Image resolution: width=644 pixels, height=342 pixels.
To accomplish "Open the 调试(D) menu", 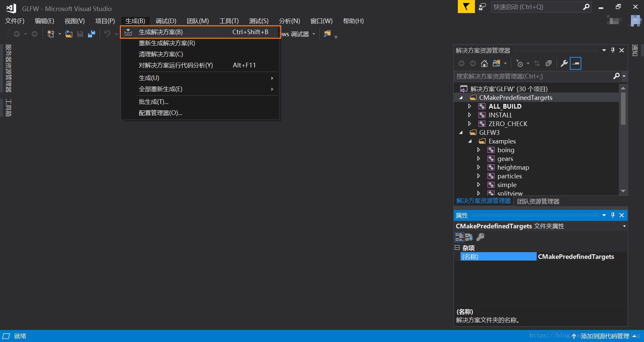I will 166,21.
